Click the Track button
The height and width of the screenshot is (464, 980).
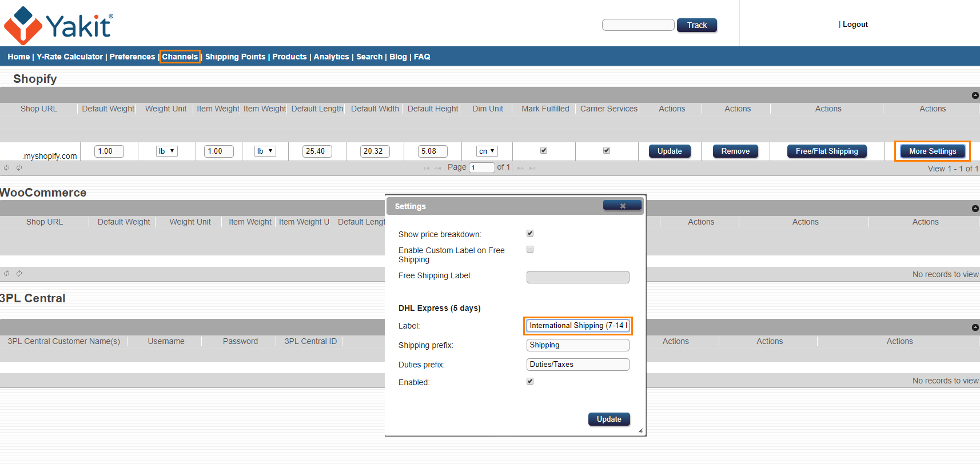tap(697, 25)
